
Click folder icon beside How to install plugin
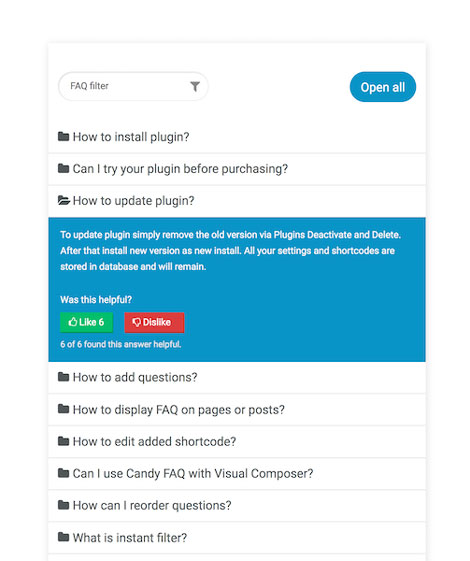63,136
